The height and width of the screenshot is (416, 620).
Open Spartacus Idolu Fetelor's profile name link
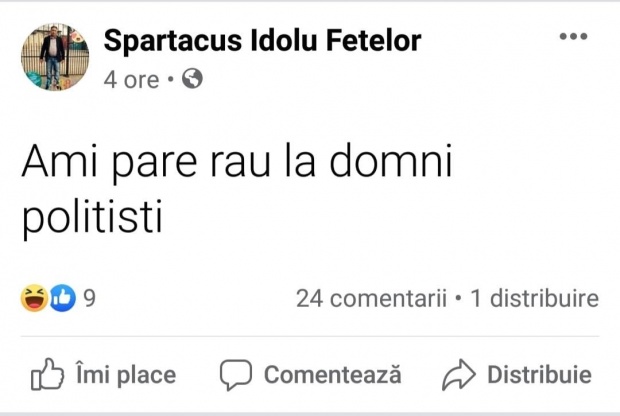(262, 41)
